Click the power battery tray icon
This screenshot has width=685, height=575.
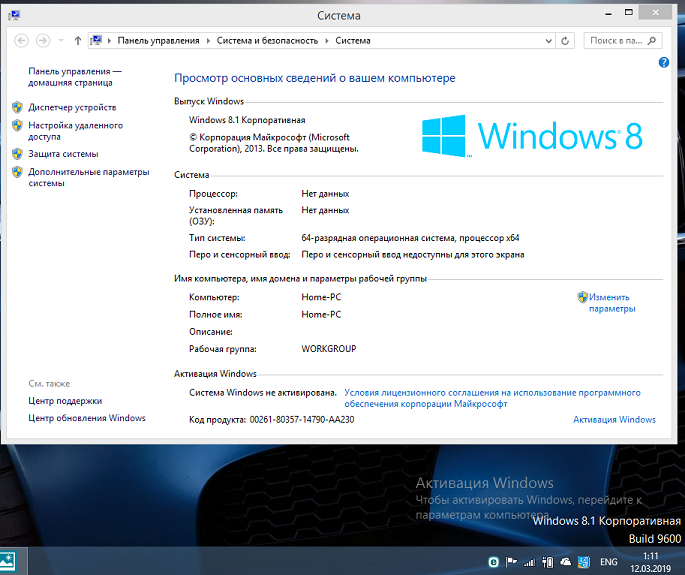[x=547, y=562]
